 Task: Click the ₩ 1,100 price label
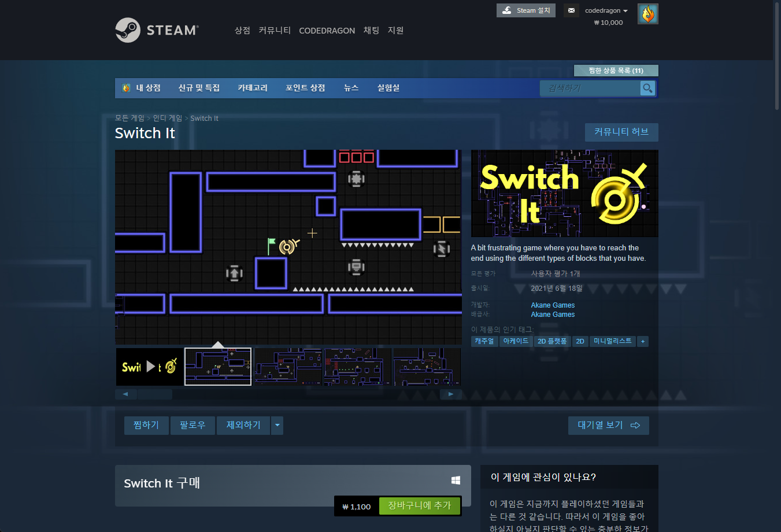click(357, 507)
